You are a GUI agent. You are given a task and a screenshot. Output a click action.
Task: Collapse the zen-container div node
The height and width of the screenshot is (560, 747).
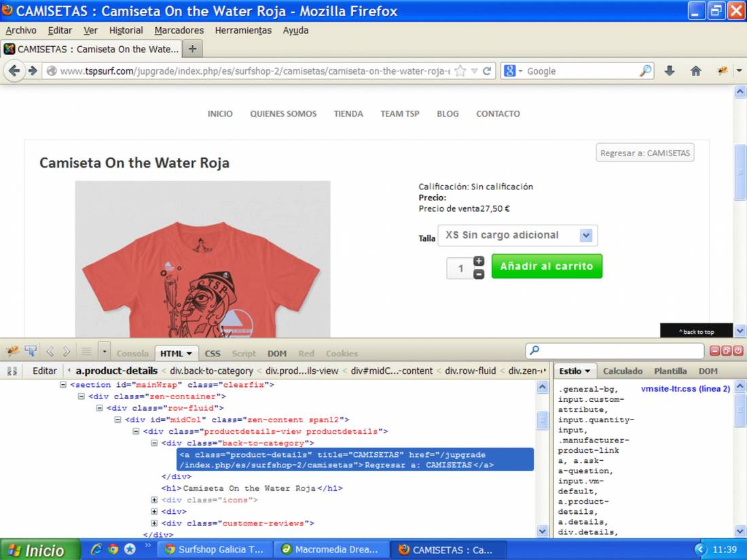tap(81, 396)
